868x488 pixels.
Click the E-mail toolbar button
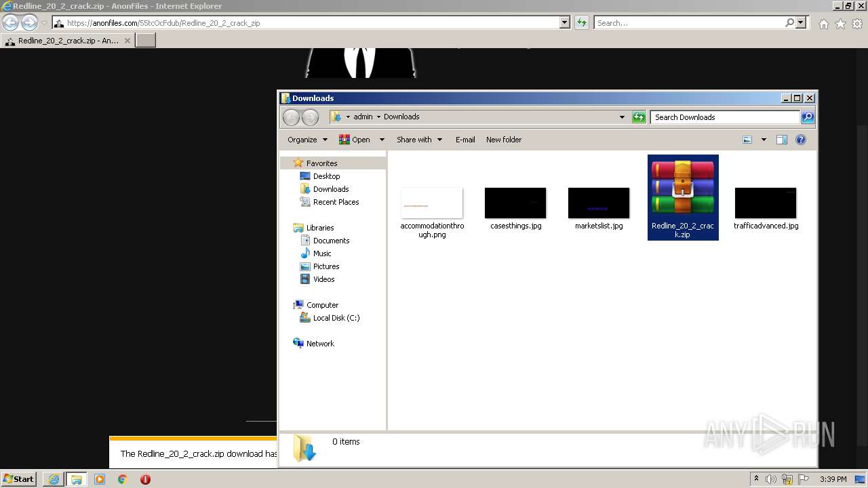465,140
